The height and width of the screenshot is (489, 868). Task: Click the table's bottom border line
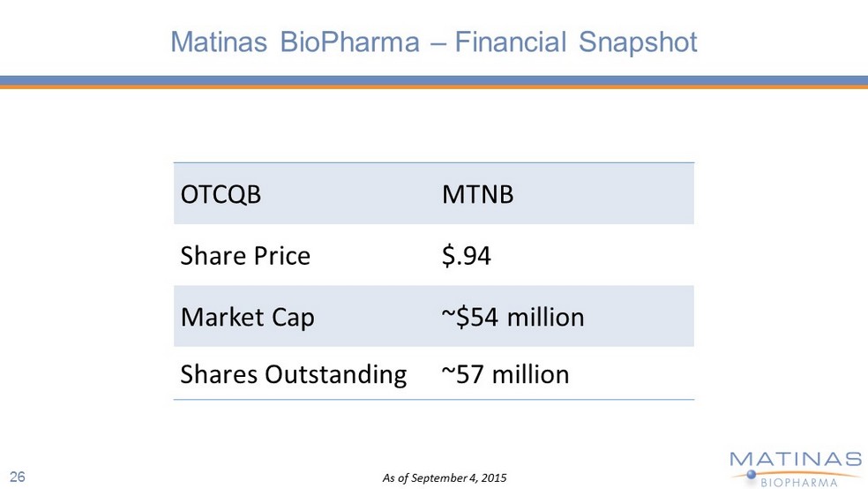[x=434, y=400]
